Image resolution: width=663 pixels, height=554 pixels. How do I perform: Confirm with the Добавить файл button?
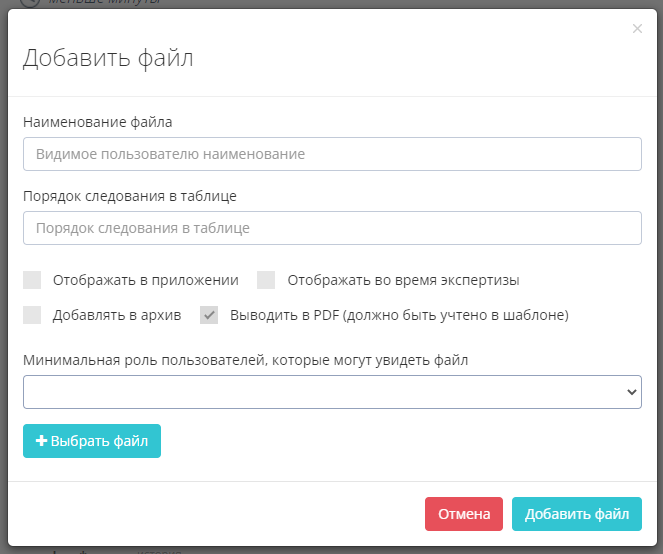click(x=576, y=514)
